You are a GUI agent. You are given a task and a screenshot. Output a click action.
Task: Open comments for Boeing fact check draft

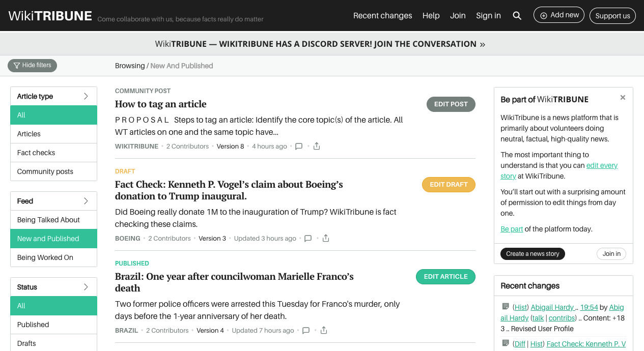[x=308, y=239]
